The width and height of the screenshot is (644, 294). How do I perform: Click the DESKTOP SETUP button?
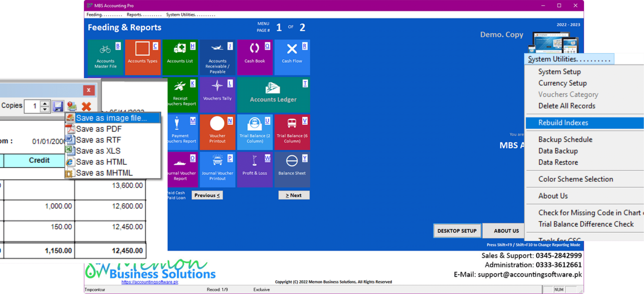[x=457, y=231]
